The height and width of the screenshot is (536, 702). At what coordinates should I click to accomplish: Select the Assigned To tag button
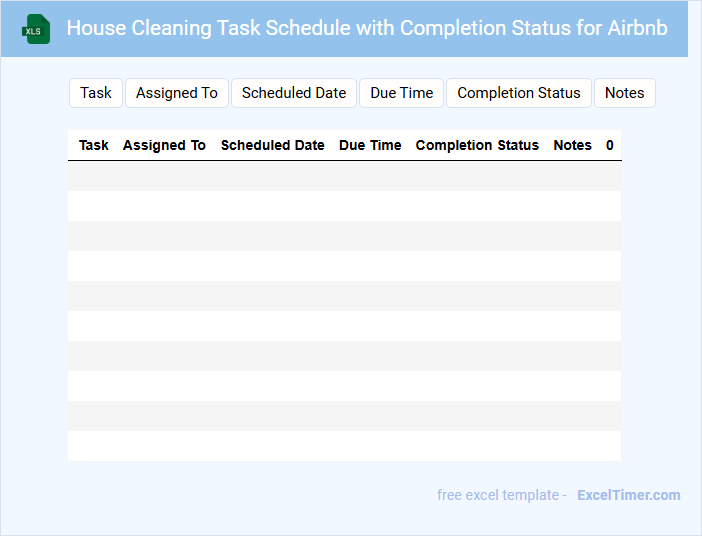177,93
